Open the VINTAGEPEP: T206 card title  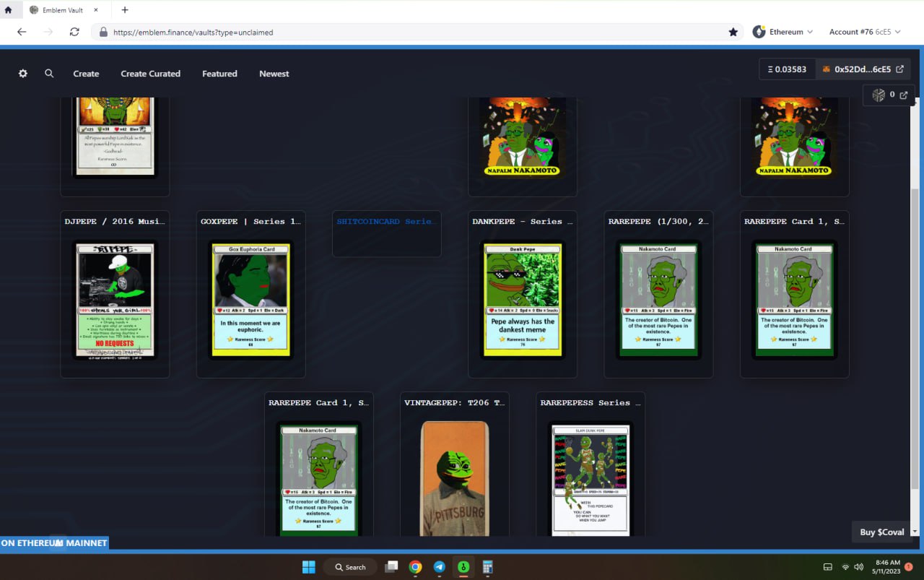click(x=455, y=403)
